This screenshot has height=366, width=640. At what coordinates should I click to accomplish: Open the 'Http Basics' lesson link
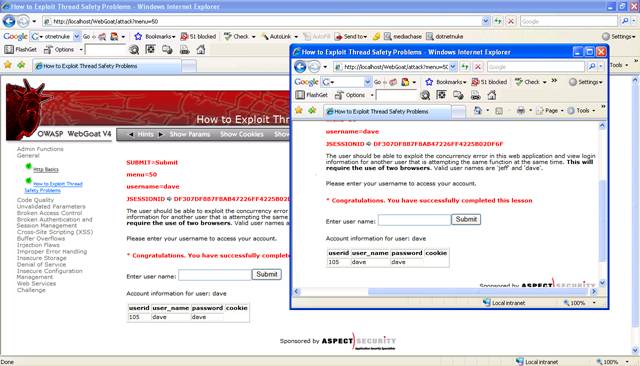point(46,169)
